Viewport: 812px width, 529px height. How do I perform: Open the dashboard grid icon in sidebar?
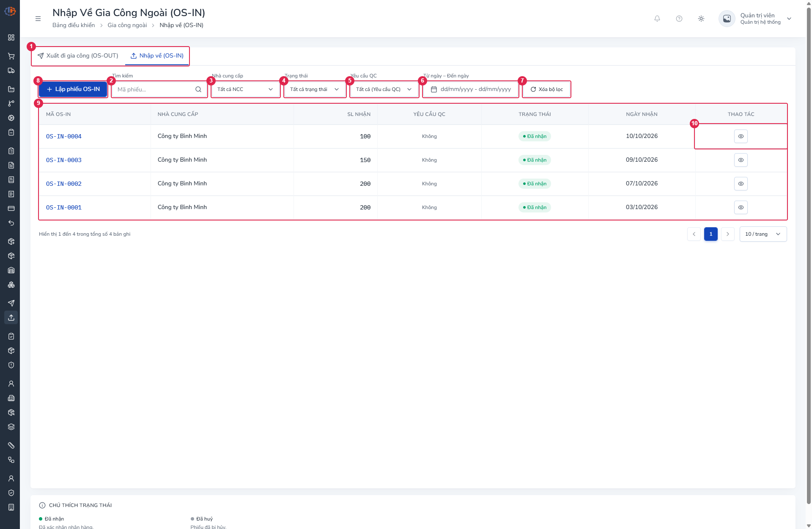click(x=11, y=38)
